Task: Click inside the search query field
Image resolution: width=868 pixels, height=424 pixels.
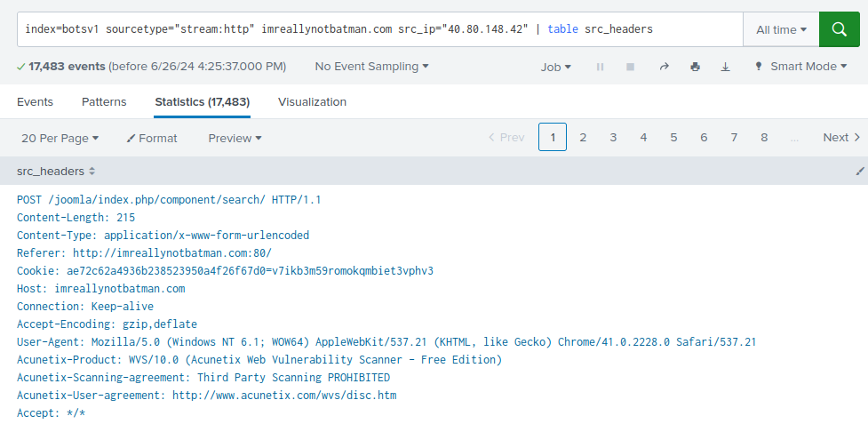Action: click(x=379, y=29)
